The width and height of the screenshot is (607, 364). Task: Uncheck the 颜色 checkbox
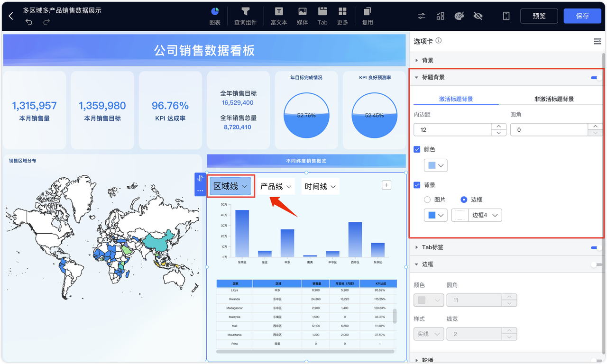click(417, 149)
